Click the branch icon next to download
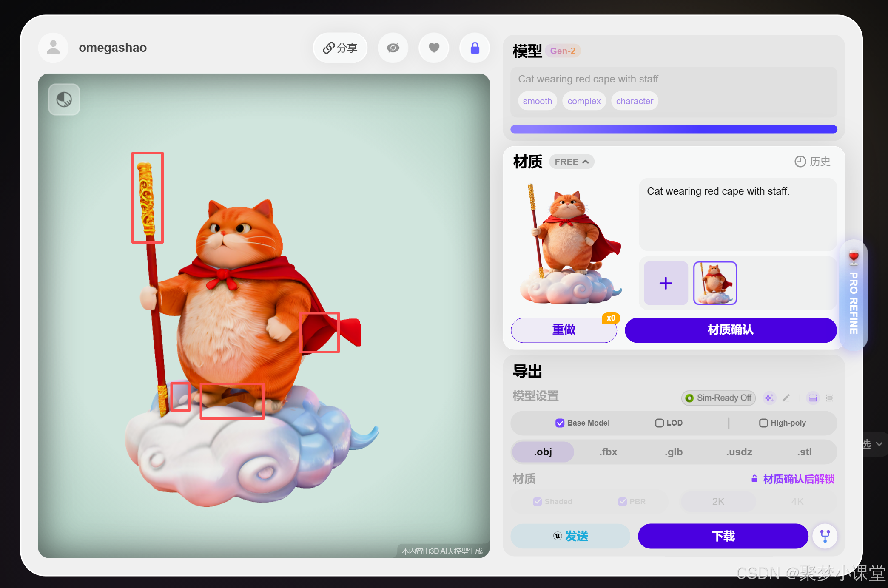The height and width of the screenshot is (588, 888). (x=825, y=536)
